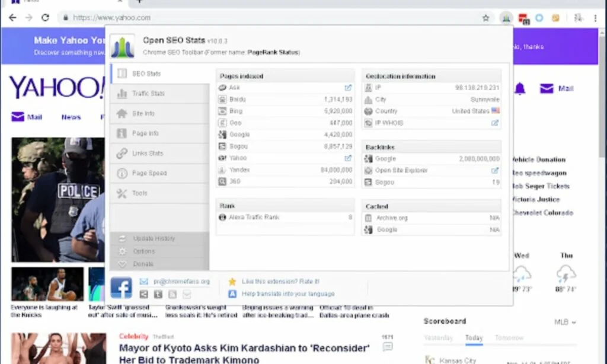Open the Chrome three-dot menu

(x=595, y=18)
